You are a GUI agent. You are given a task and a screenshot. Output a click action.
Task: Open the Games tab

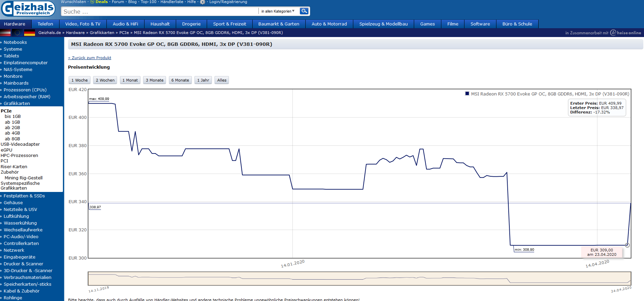click(427, 24)
